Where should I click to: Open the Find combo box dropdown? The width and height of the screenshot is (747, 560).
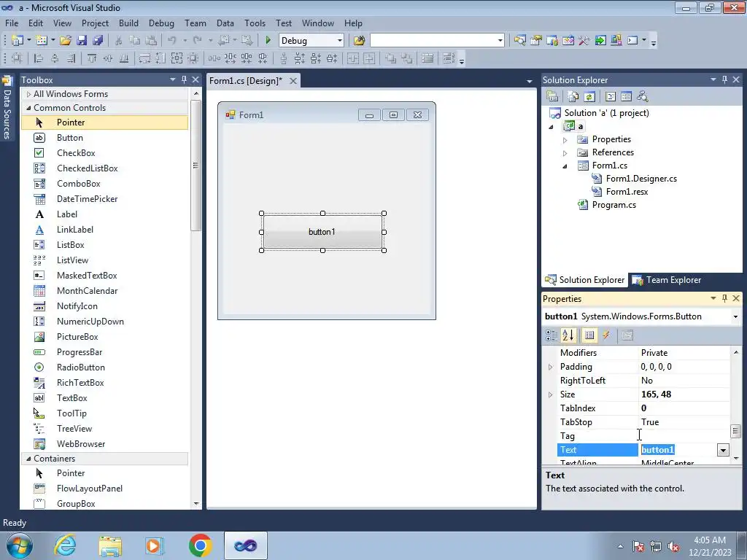500,41
